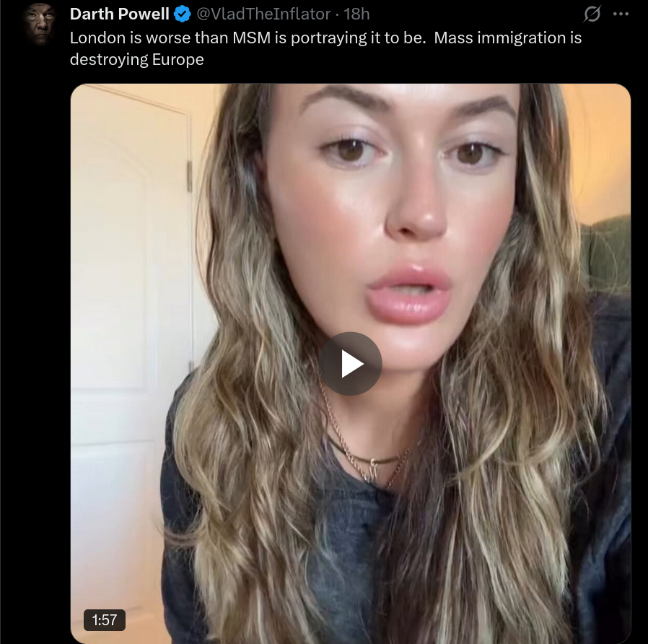Play the video with center play button
The height and width of the screenshot is (644, 648).
[x=350, y=364]
